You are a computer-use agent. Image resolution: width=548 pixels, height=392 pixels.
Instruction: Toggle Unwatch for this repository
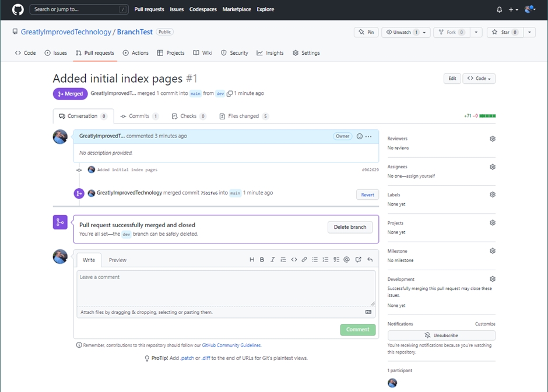(x=401, y=33)
